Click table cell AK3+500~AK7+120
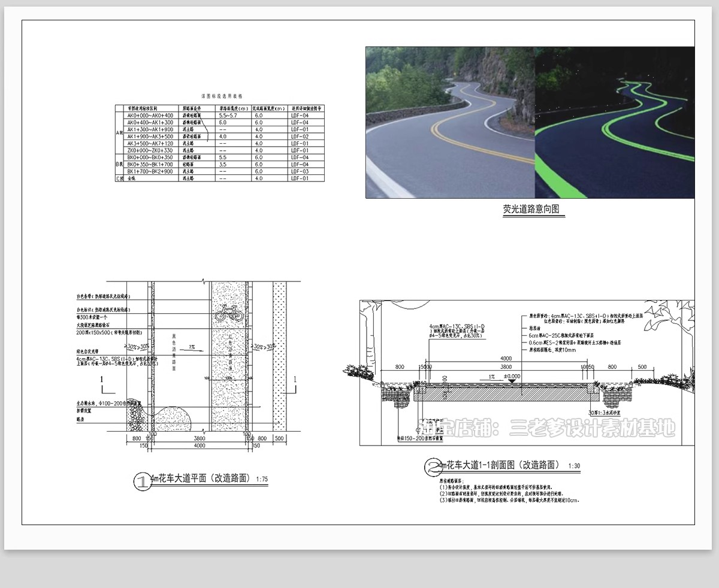This screenshot has width=719, height=588. coord(150,144)
